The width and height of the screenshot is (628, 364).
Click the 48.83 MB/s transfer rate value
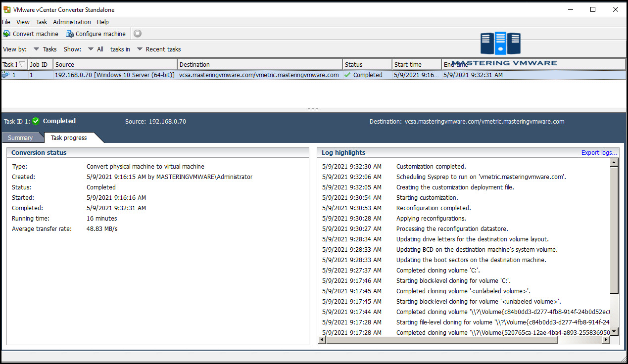(x=102, y=229)
